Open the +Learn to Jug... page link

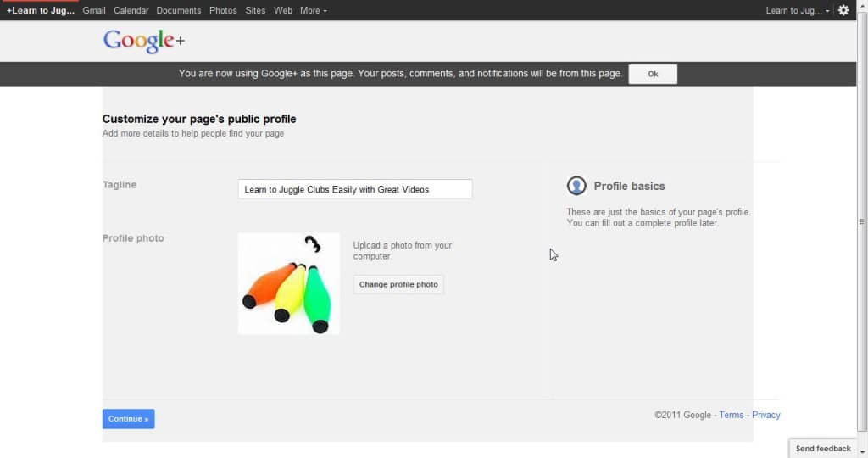coord(41,10)
